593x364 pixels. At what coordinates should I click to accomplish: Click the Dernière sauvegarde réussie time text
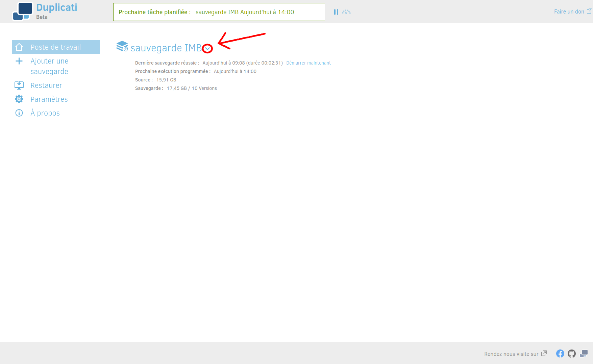tap(243, 63)
